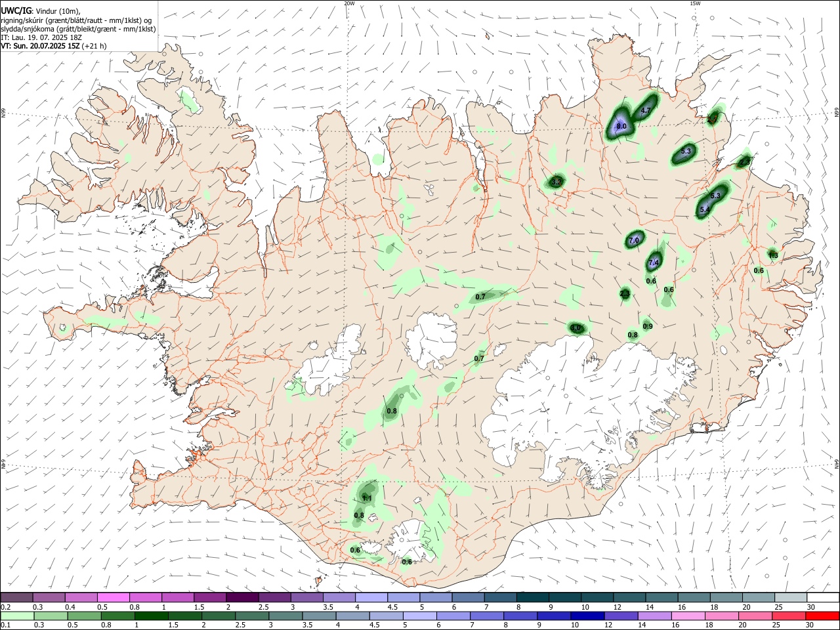
Task: Click the 8.0 precipitation value on the map
Action: click(x=621, y=126)
